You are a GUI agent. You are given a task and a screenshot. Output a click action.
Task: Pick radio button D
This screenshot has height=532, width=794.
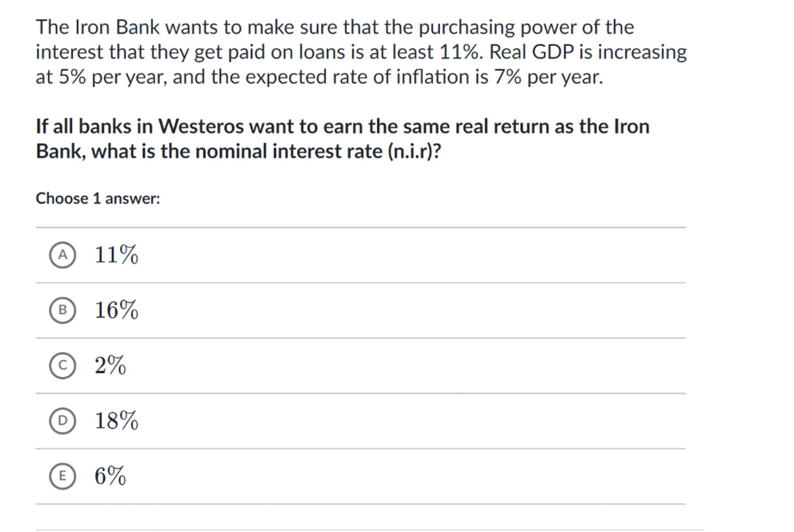point(62,421)
